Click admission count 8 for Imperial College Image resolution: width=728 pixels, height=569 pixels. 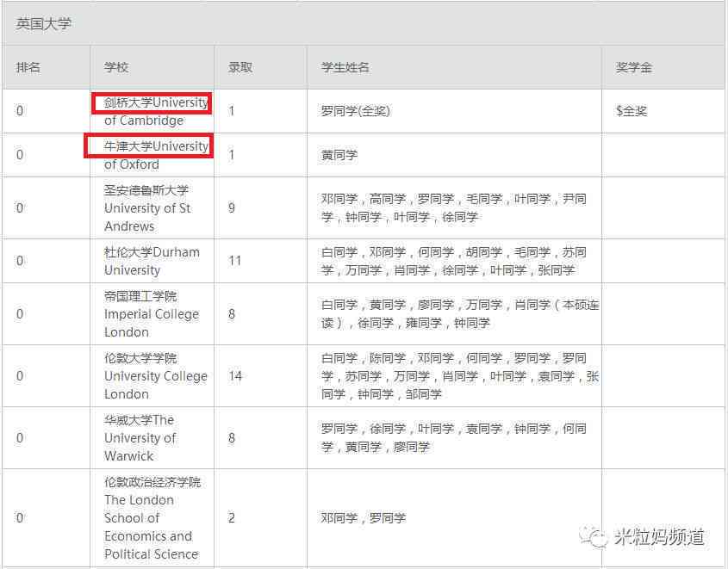[231, 314]
